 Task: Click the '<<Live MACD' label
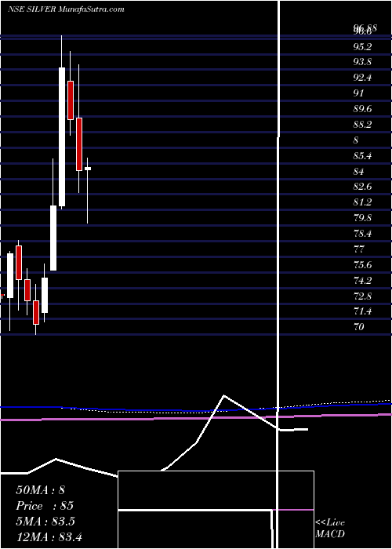(330, 529)
